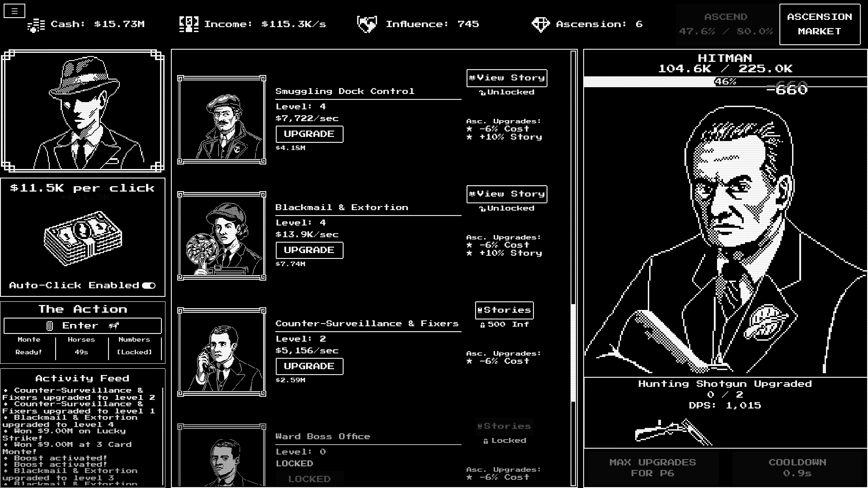
Task: Upgrade Counter-Surveillance & Fixers
Action: click(309, 366)
